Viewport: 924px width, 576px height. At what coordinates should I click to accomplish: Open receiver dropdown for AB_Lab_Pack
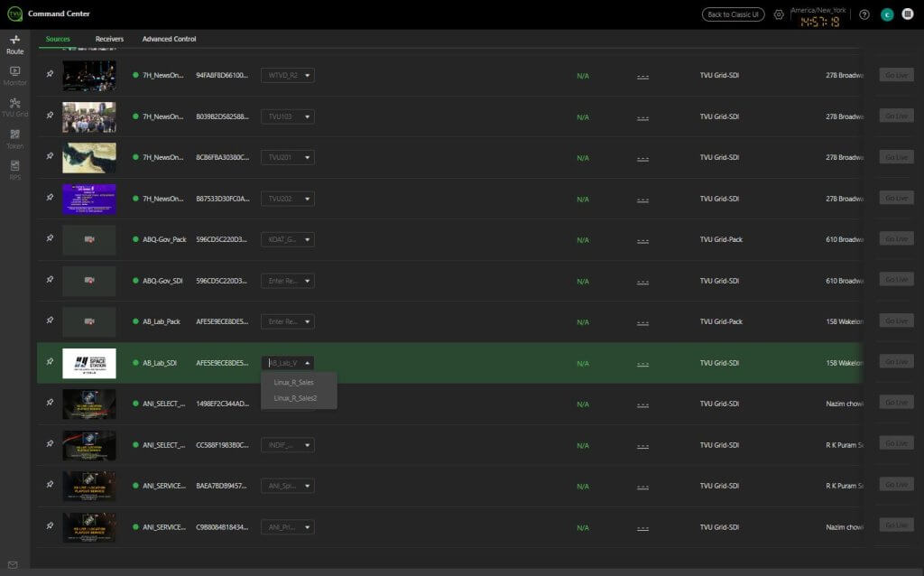288,321
